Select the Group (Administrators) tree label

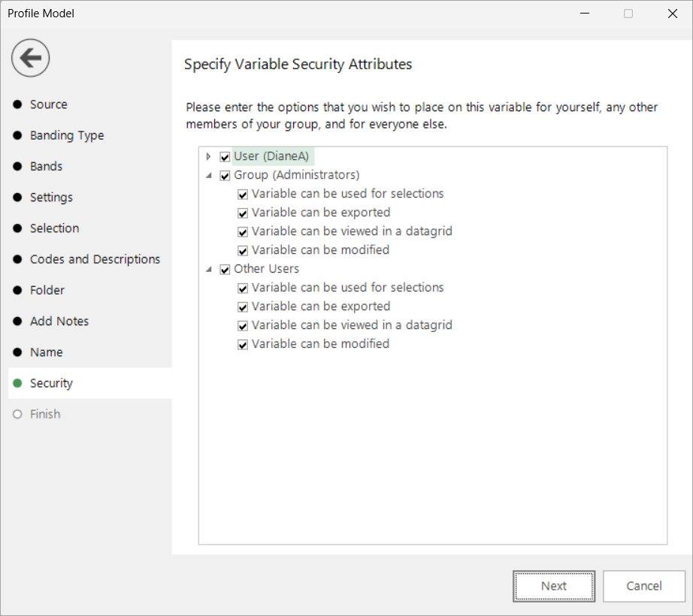coord(297,175)
